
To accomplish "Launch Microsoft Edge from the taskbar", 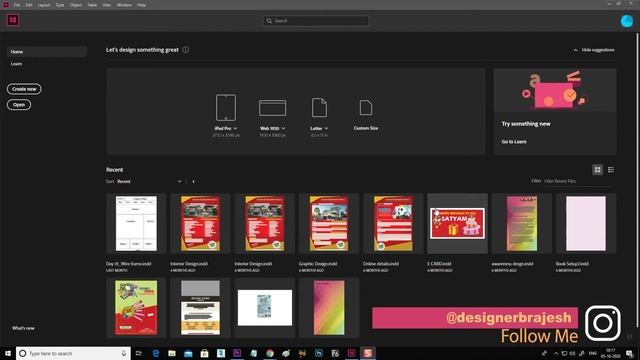I will pos(156,353).
